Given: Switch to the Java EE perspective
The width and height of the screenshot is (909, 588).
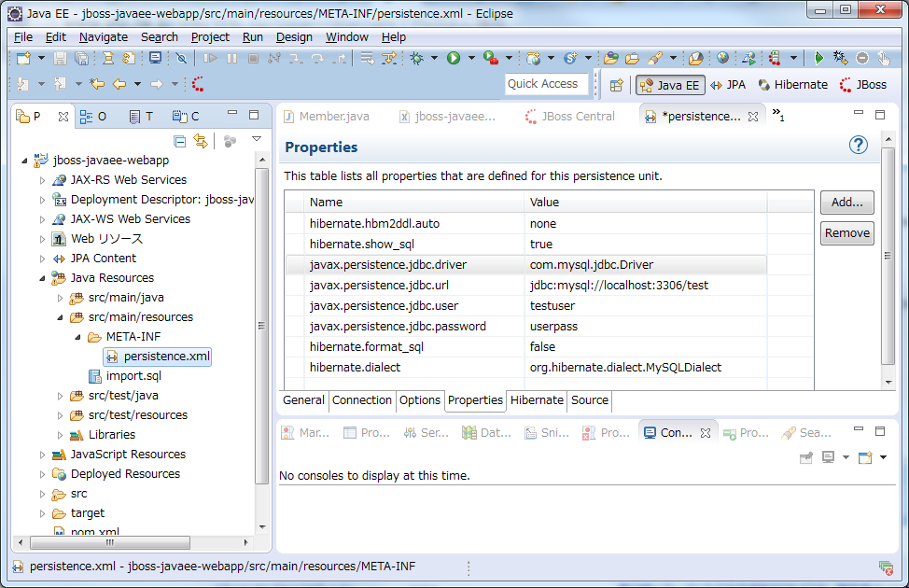Looking at the screenshot, I should pos(670,85).
